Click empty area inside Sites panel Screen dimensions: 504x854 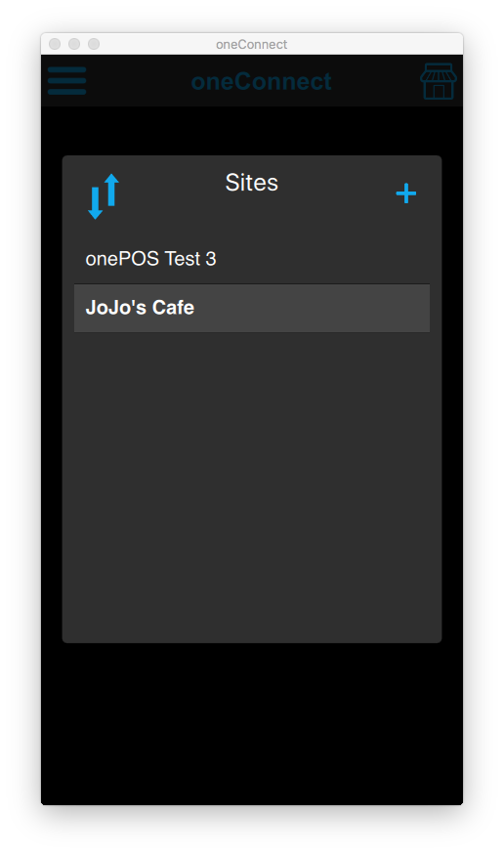252,485
